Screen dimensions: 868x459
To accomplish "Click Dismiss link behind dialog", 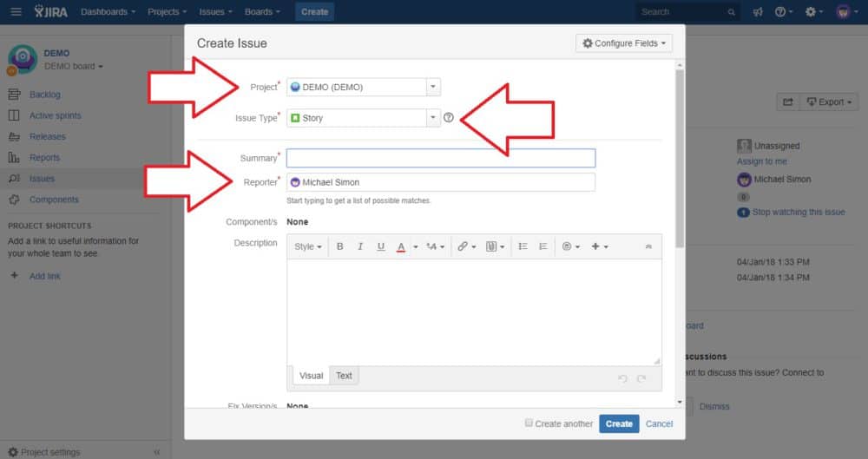I will coord(714,406).
